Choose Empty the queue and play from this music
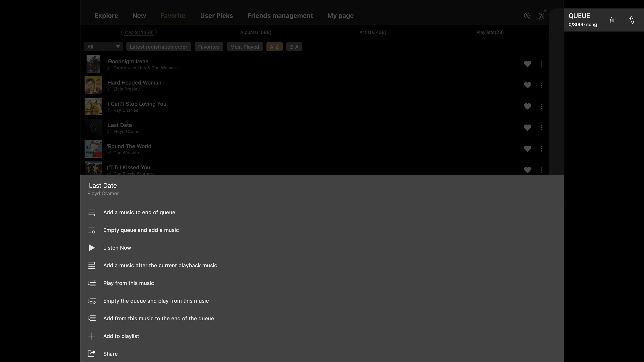644x362 pixels. 156,301
